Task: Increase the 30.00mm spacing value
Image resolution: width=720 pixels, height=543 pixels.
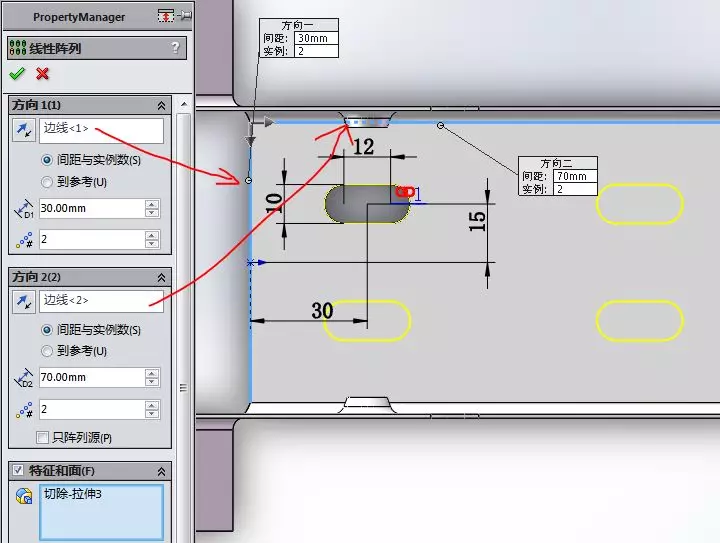Action: 152,204
